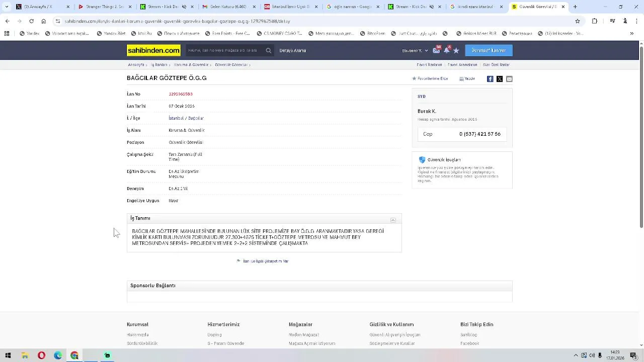
Task: Mute the first Stream - Kick tab
Action: 184,7
